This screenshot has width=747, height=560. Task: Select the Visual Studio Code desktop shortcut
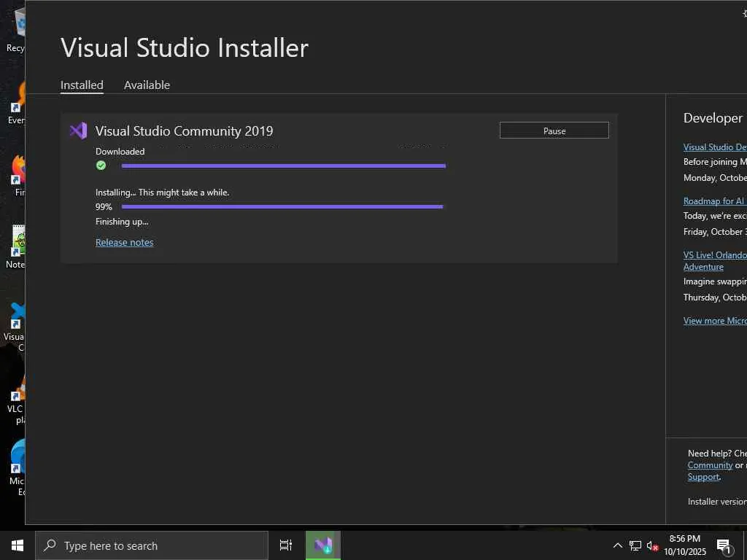16,326
